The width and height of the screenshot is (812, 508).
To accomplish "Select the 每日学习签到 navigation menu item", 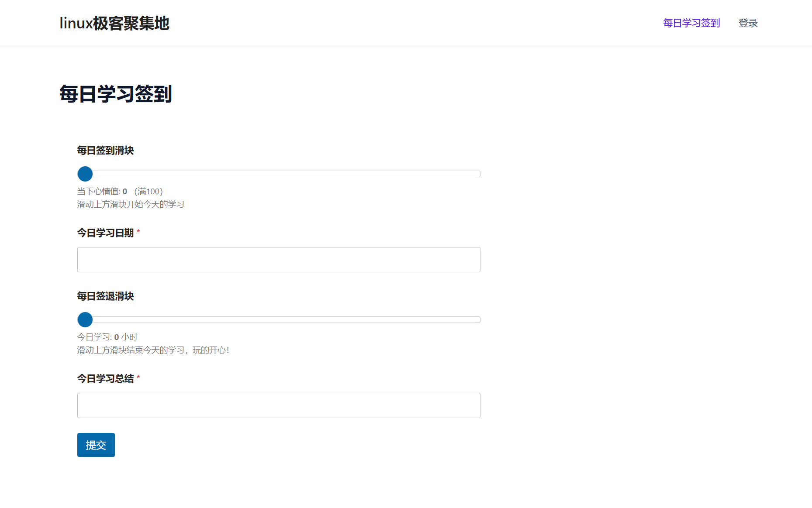I will 691,23.
